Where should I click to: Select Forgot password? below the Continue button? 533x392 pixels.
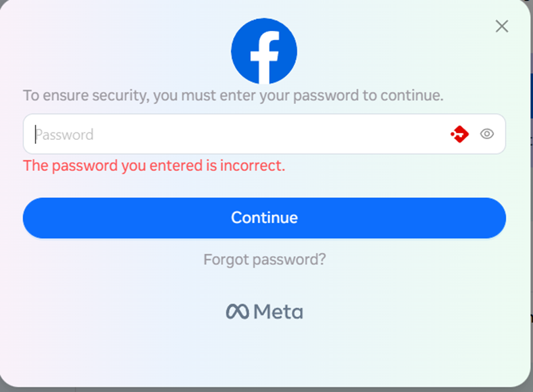click(x=264, y=260)
